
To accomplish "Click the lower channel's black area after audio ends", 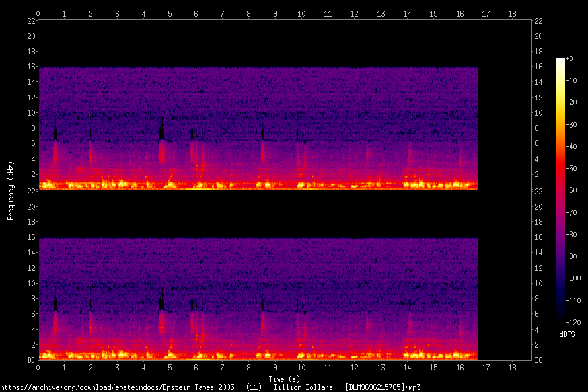I will coord(504,297).
